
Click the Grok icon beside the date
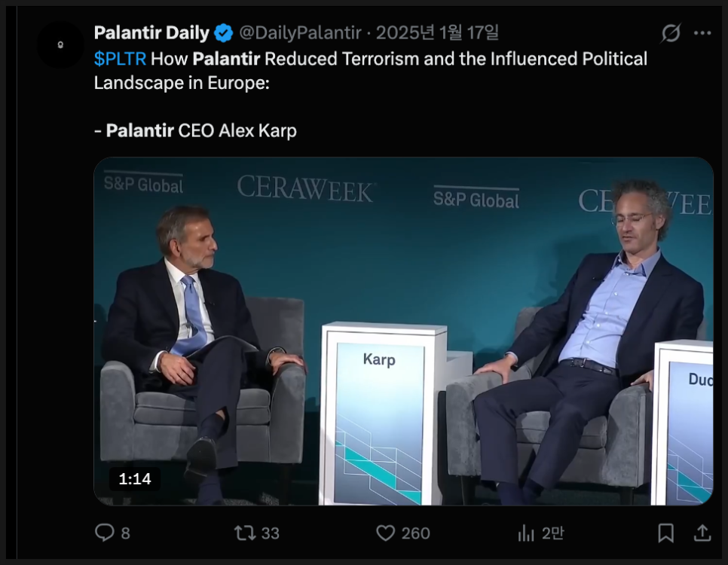(670, 33)
